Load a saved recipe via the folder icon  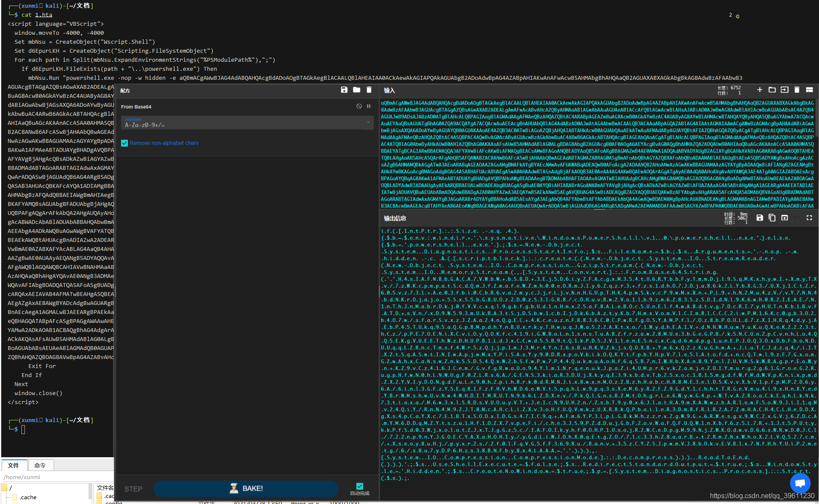[356, 90]
